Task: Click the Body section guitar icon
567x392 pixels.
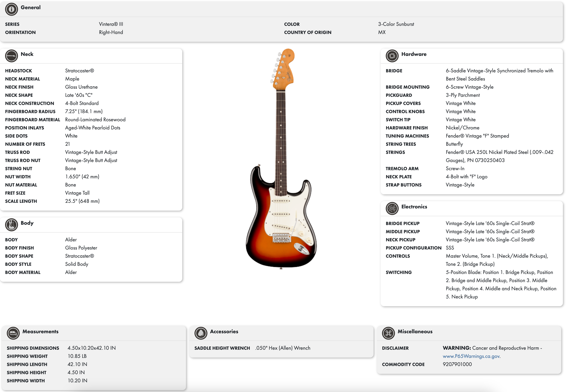Action: 11,225
